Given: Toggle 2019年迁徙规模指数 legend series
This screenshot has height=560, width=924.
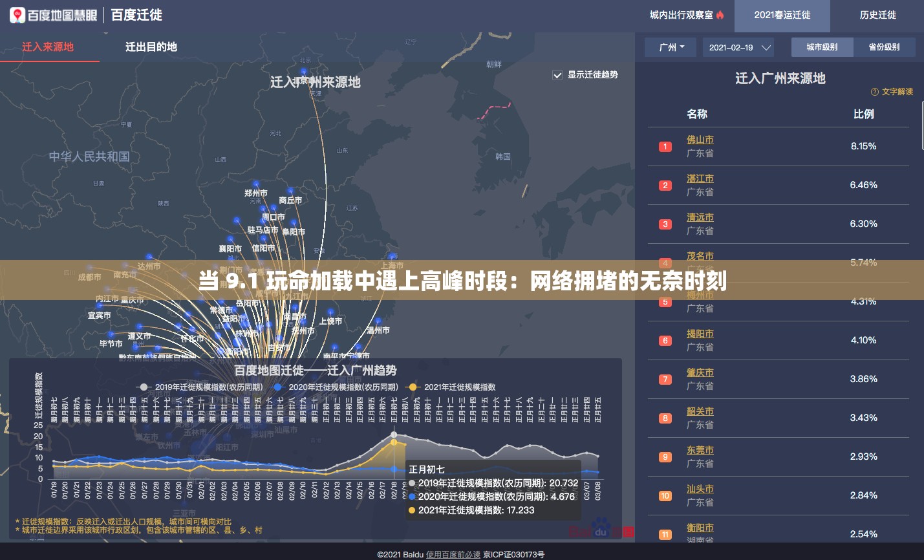Looking at the screenshot, I should (x=200, y=387).
